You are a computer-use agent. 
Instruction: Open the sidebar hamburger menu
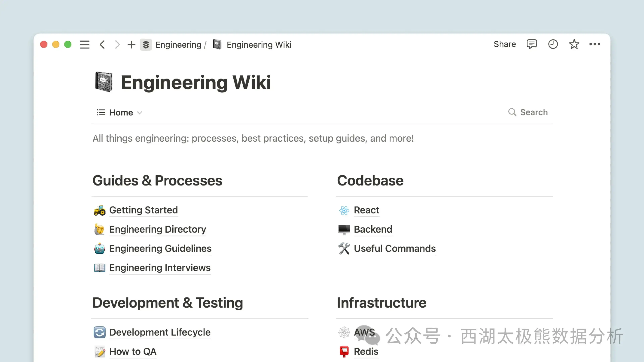(85, 44)
